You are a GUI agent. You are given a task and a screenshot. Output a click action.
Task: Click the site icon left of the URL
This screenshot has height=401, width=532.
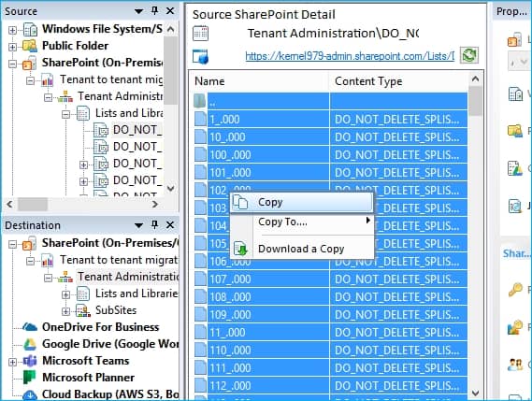[200, 56]
